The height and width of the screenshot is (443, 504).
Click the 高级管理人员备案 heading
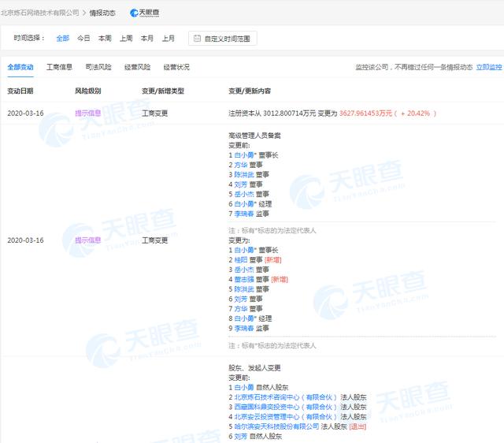point(254,136)
